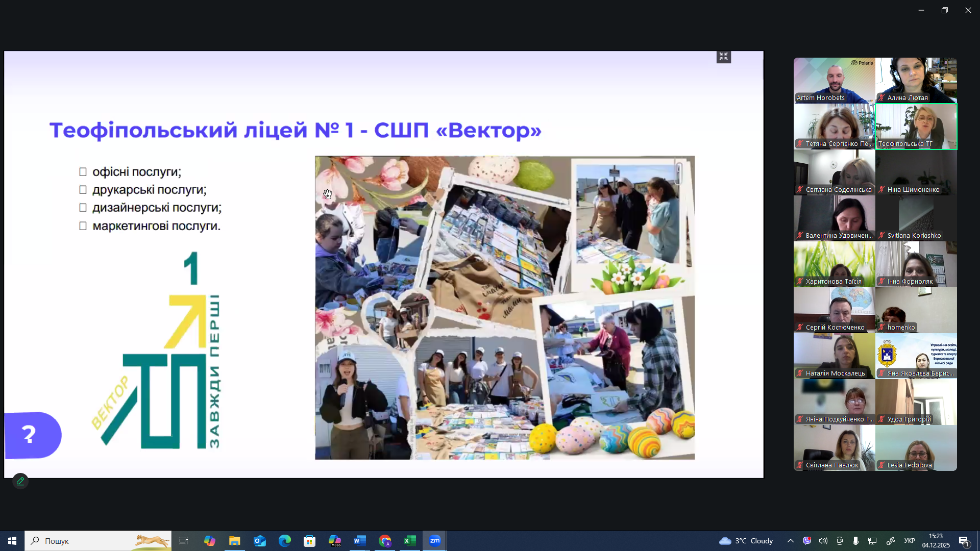The image size is (980, 551).
Task: Open the annotation pencil tool
Action: coord(20,481)
